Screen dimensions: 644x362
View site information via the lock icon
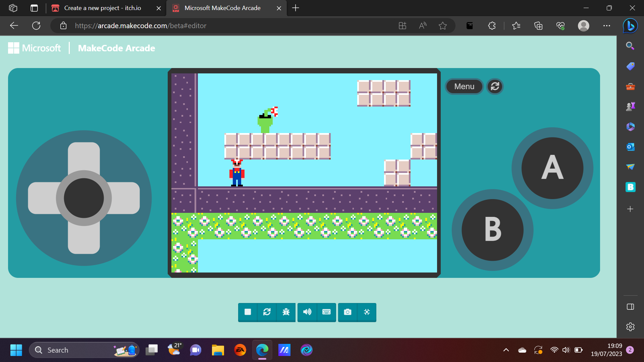[x=63, y=25]
